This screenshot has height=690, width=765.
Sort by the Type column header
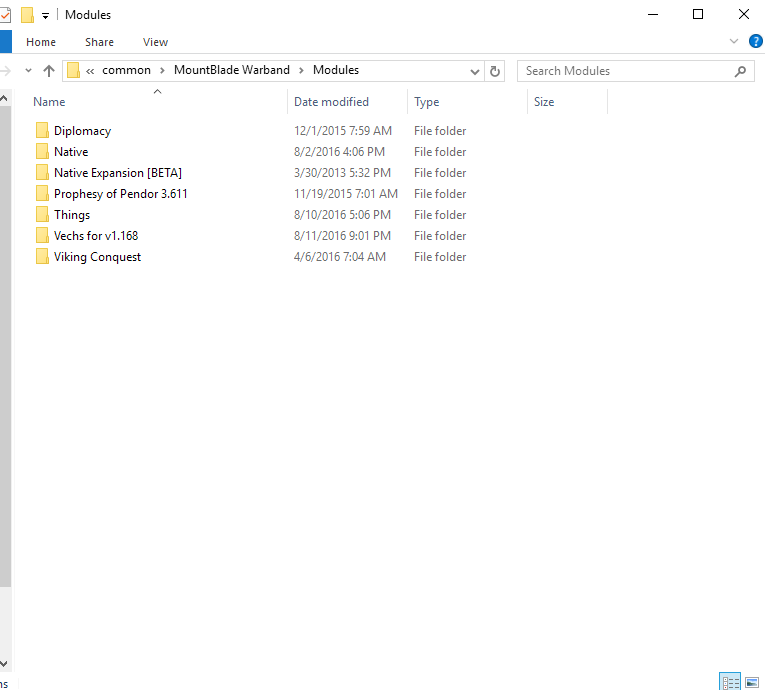427,102
